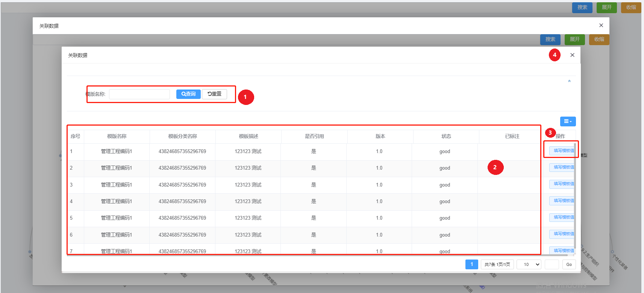Select page 1 in the pagination
Image resolution: width=644 pixels, height=293 pixels.
tap(472, 264)
